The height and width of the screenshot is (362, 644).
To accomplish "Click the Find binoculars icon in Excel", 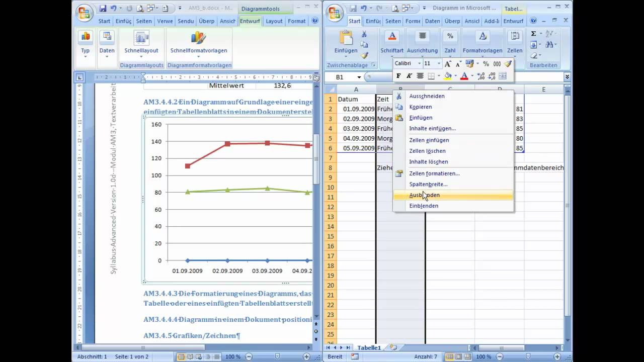I will coord(549,45).
